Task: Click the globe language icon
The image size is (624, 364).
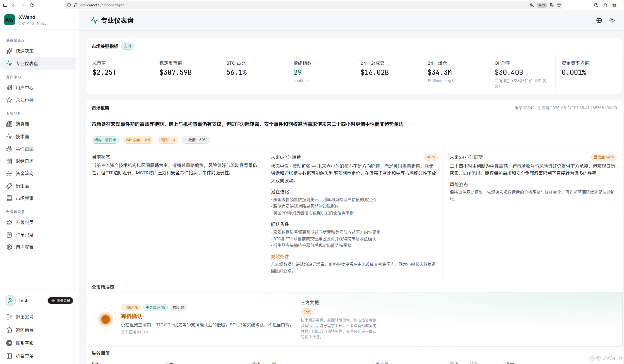Action: [599, 20]
